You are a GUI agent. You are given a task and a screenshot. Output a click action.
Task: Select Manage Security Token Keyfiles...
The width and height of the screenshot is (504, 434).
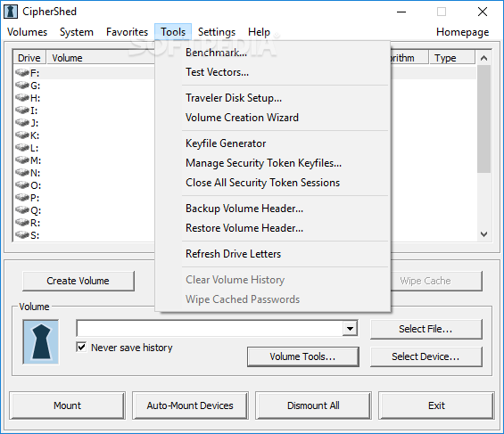tap(273, 163)
